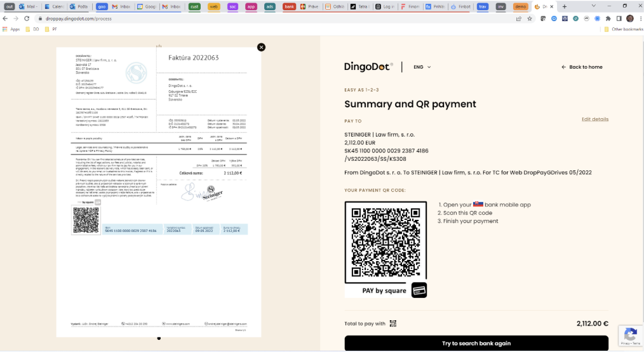Go Back to home
This screenshot has width=644, height=352.
click(x=582, y=67)
